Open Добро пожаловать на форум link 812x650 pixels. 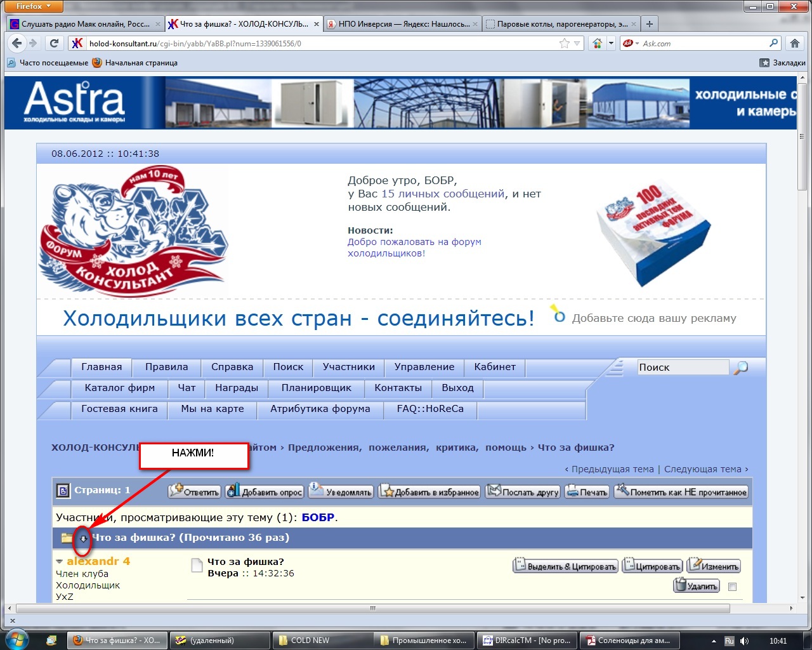tap(414, 248)
